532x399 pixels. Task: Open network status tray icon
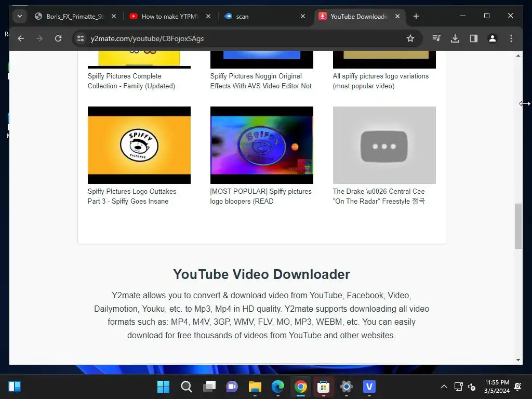tap(459, 387)
